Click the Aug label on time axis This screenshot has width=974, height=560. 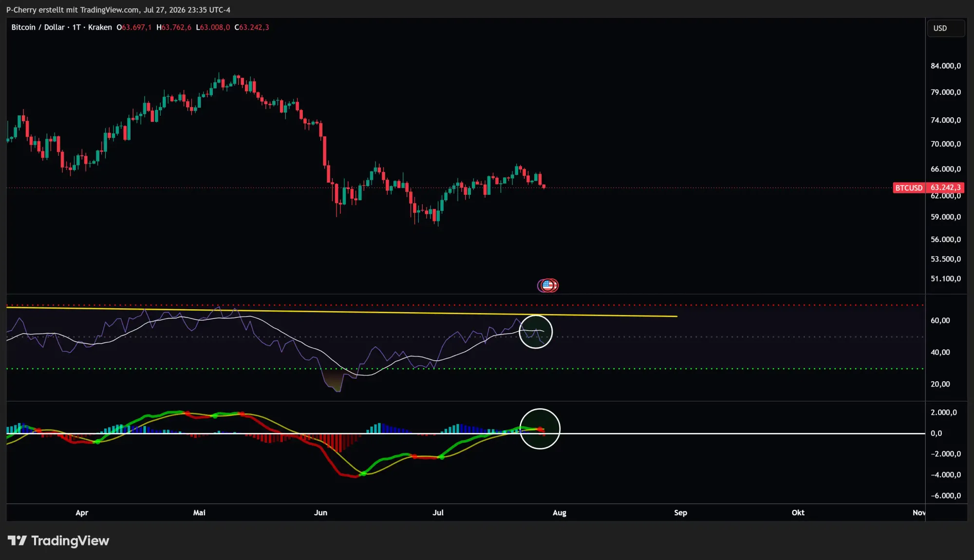[560, 513]
